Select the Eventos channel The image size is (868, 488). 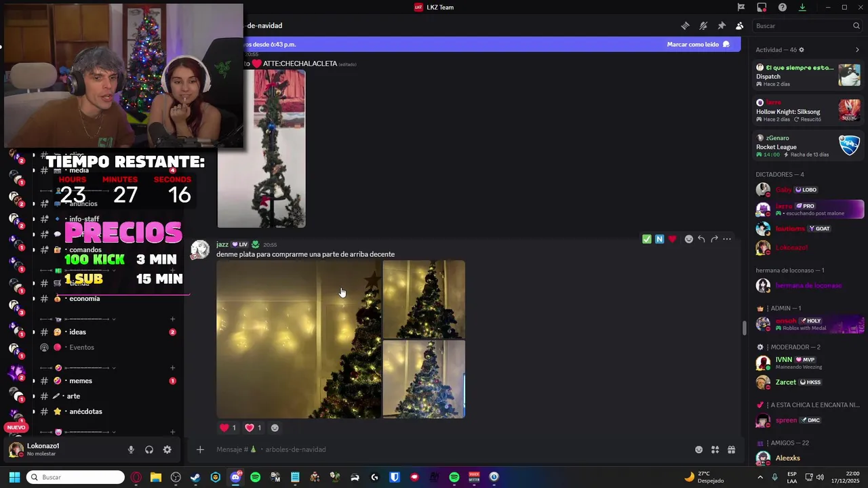(x=108, y=348)
